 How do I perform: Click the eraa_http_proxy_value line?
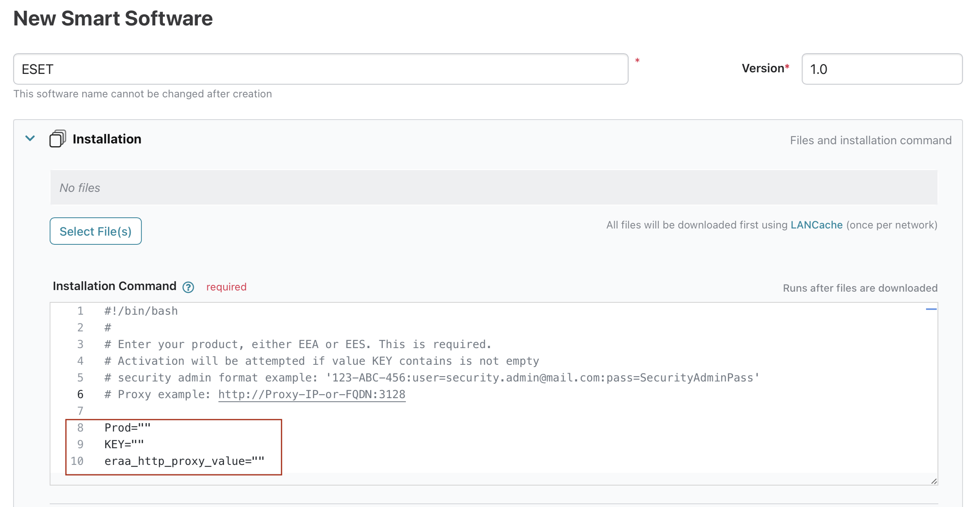tap(184, 461)
